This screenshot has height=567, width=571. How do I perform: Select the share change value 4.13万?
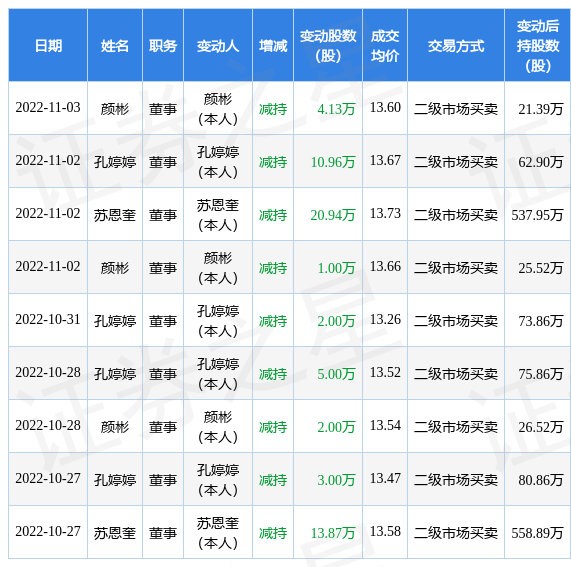click(336, 109)
